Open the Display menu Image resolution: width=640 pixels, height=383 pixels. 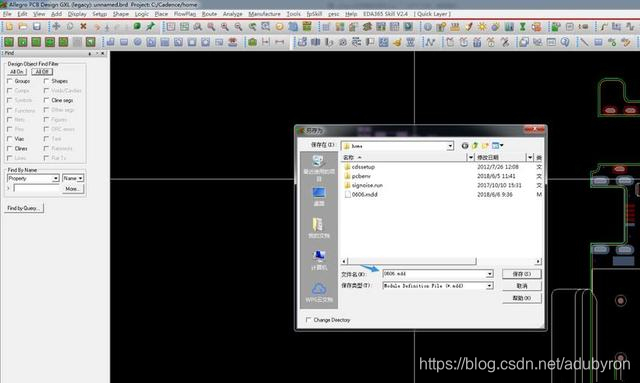[77, 14]
